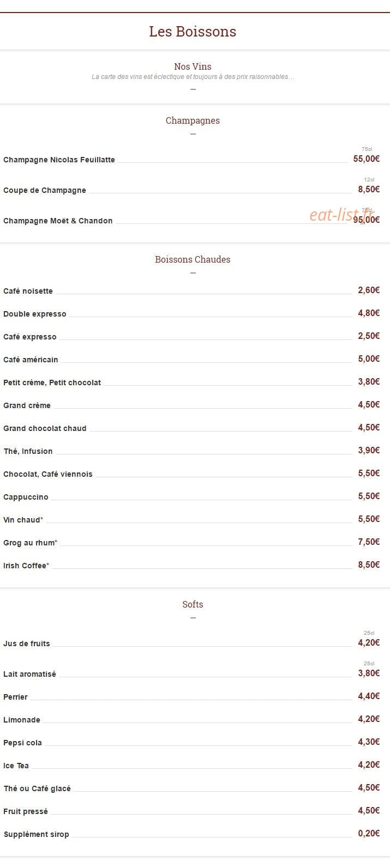Select the Grog au rhum price 7,50€
This screenshot has height=868, width=390.
click(369, 542)
